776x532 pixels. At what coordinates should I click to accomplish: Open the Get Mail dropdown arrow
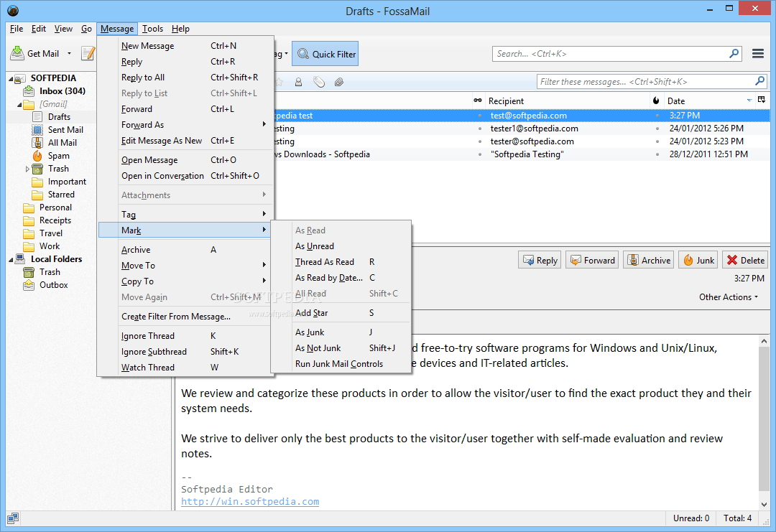pos(69,54)
